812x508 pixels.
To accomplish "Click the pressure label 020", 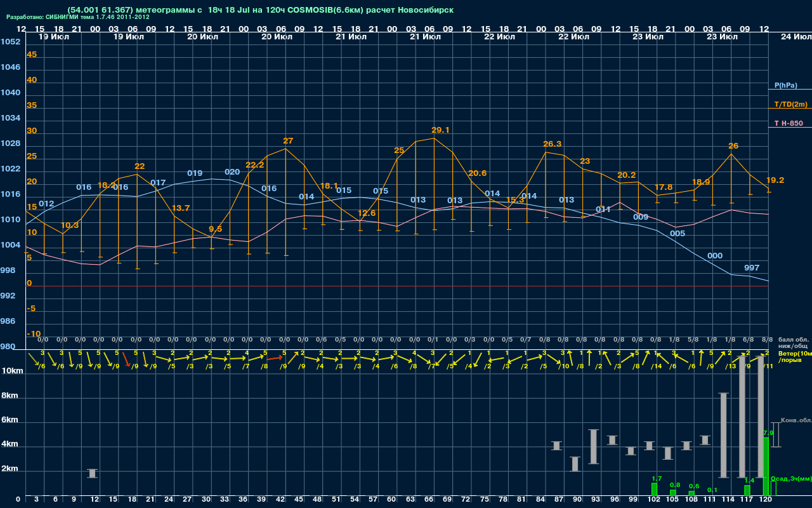I will pos(232,172).
